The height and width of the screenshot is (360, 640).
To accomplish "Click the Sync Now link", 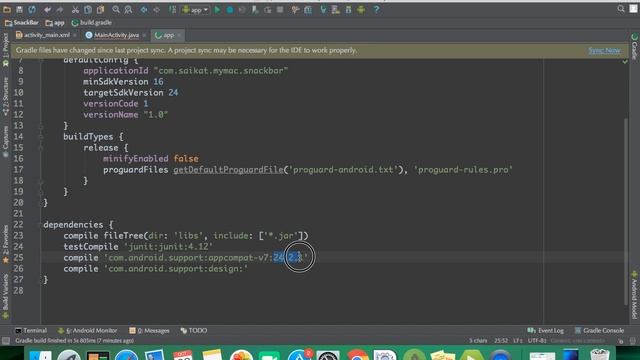I will (x=604, y=50).
